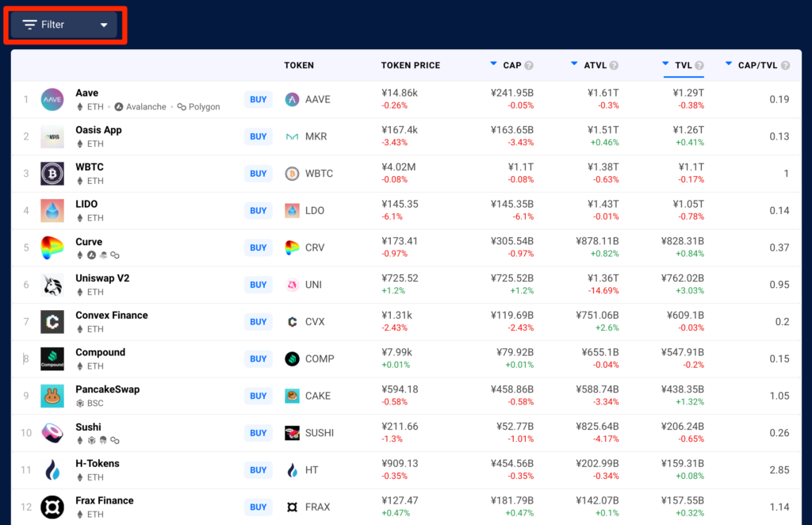Click the Sushi project logo
The height and width of the screenshot is (525, 812).
point(52,433)
